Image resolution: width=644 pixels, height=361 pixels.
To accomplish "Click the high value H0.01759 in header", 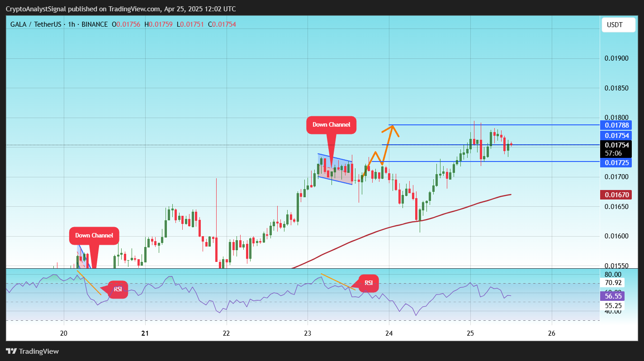I will (x=159, y=24).
